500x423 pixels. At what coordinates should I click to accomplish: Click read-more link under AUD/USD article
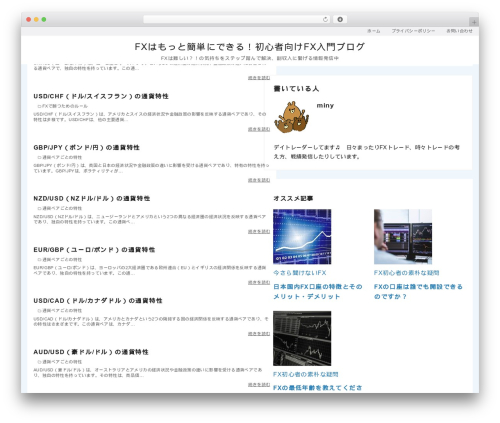(259, 385)
